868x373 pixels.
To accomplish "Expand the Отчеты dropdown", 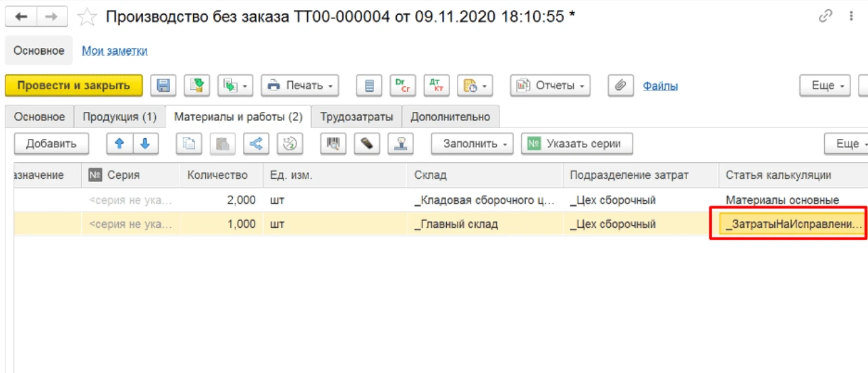I will (x=550, y=86).
